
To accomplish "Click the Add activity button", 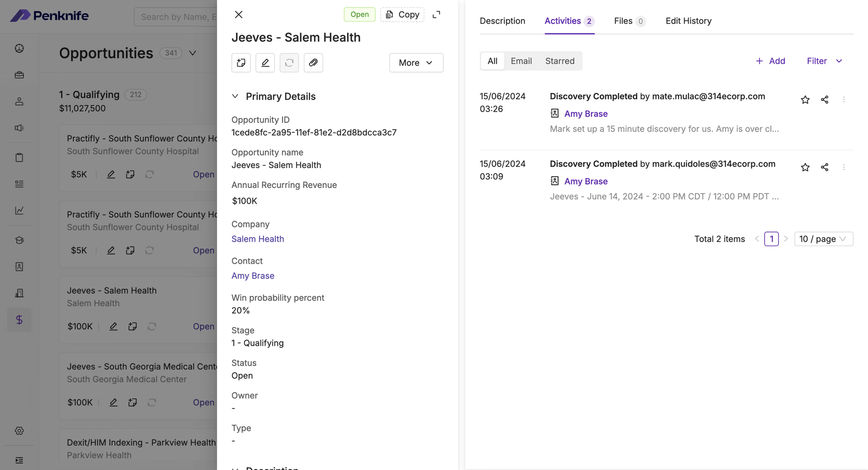I will click(x=770, y=61).
